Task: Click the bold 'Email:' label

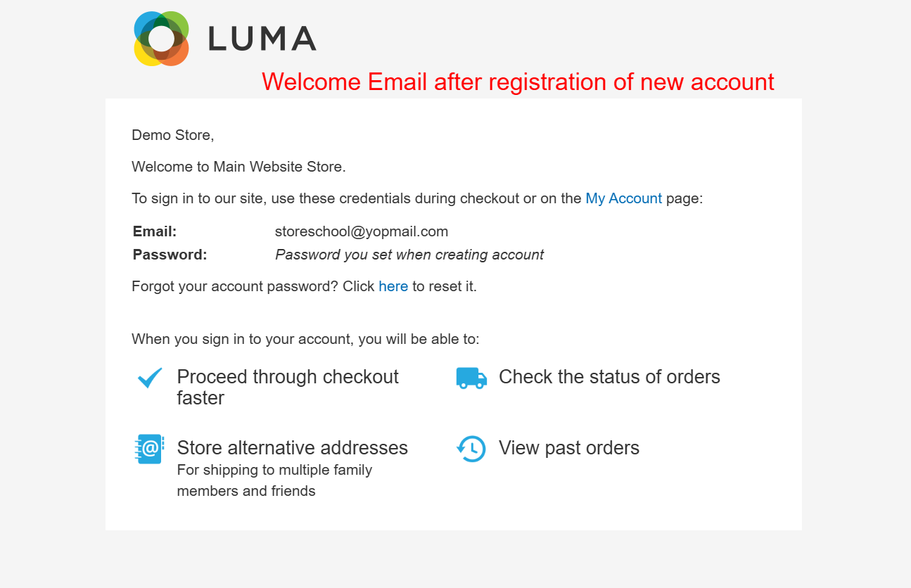Action: 155,231
